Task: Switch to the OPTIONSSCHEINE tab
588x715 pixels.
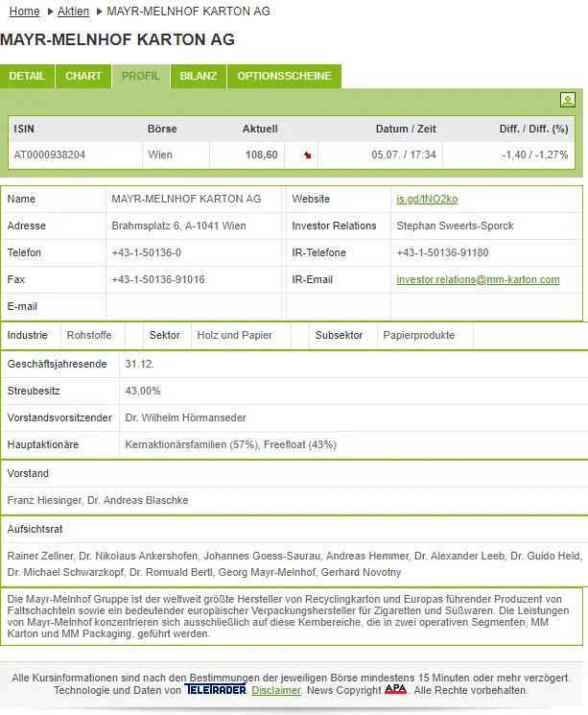Action: point(284,76)
